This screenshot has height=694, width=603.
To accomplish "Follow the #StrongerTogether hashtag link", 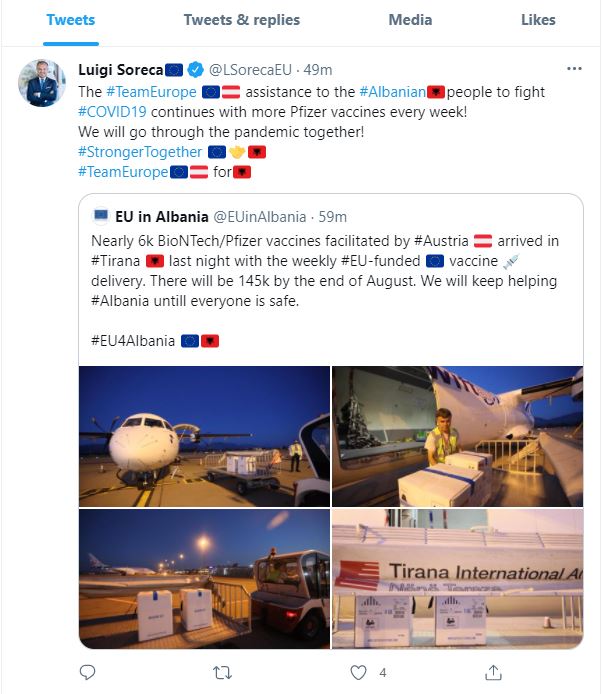I will (x=139, y=151).
